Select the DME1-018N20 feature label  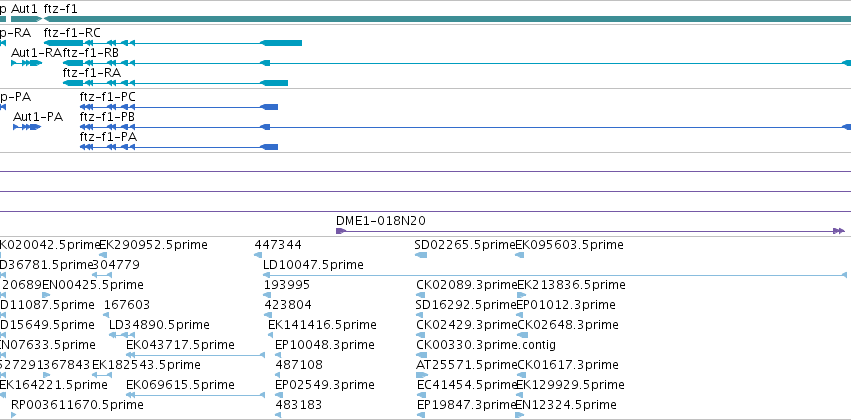[x=381, y=221]
